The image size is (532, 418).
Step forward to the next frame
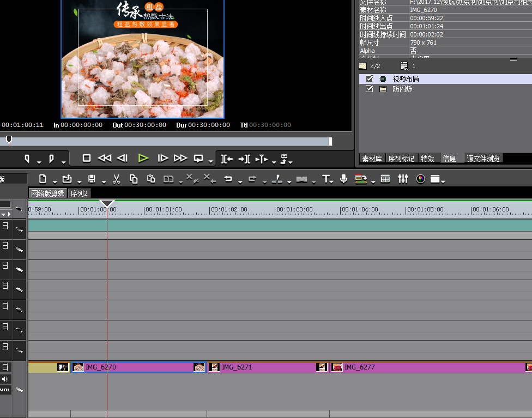(163, 158)
